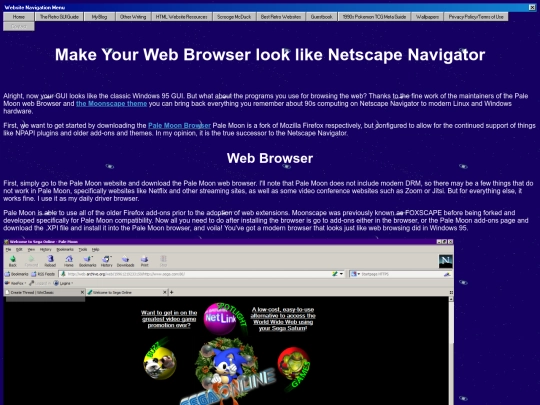This screenshot has width=540, height=405.
Task: Click the Home navigation button
Action: 19,17
